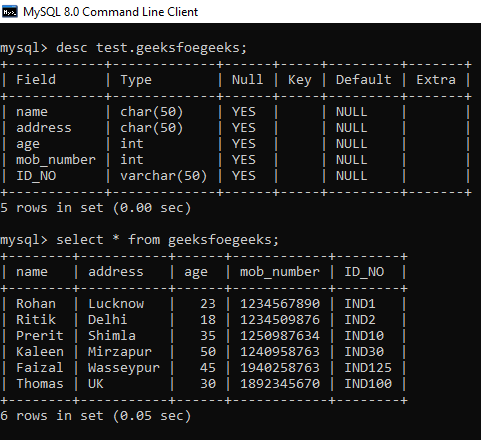Image resolution: width=481 pixels, height=440 pixels.
Task: Click the 'desc test.geeksfoegeeks;' command text
Action: click(x=152, y=48)
